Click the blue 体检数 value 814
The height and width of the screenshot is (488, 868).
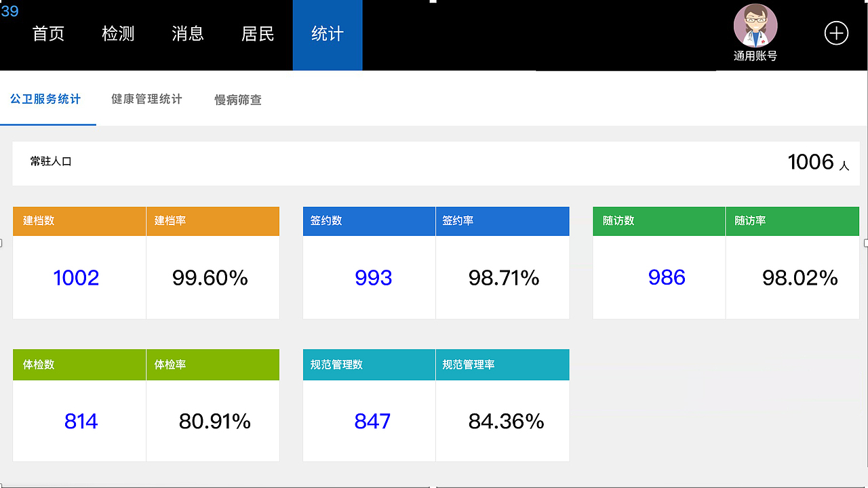(81, 421)
